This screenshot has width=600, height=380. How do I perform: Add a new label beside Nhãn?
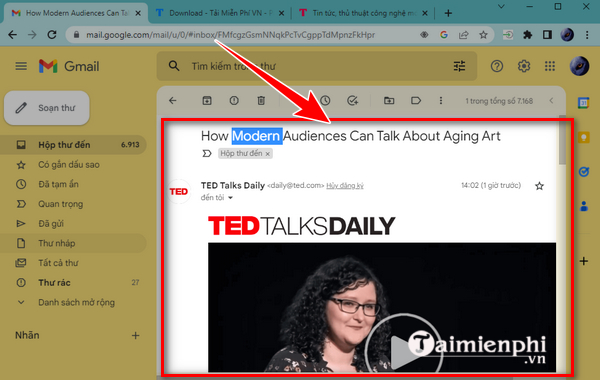tap(135, 336)
